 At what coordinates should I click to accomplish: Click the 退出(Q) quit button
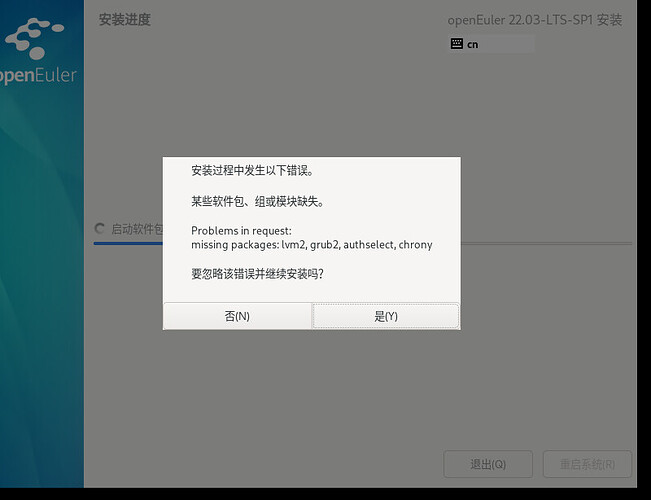click(x=488, y=465)
